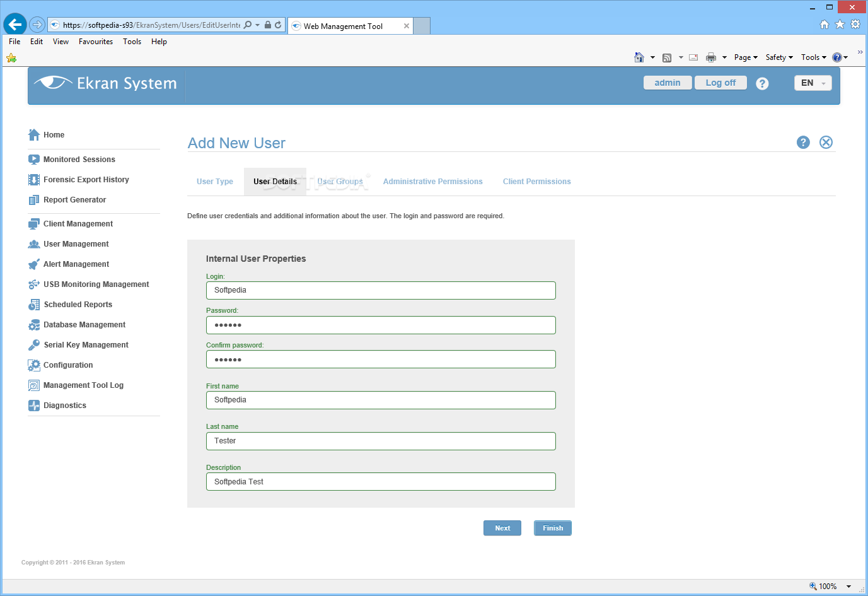
Task: Click into the Last name field
Action: [x=381, y=441]
